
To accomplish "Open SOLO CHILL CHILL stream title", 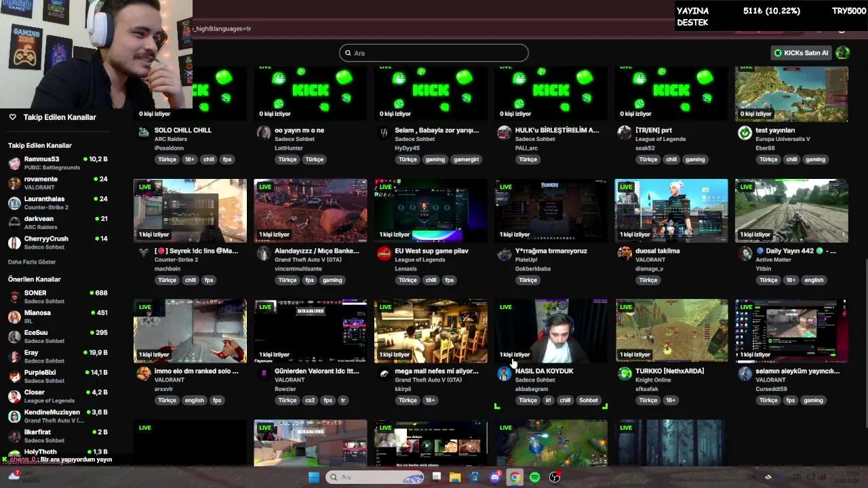I will coord(183,130).
